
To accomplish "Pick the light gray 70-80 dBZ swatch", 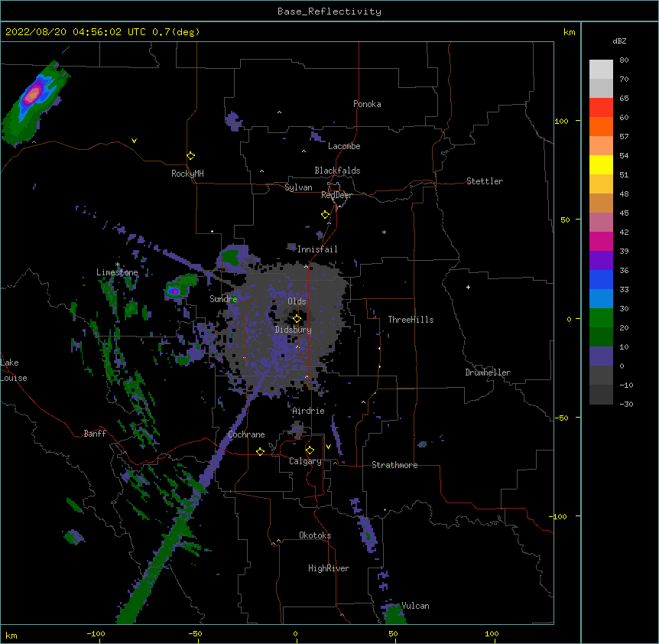I will click(x=601, y=70).
